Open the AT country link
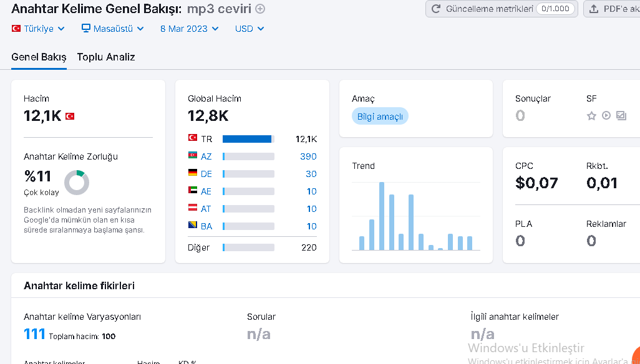 click(x=206, y=209)
